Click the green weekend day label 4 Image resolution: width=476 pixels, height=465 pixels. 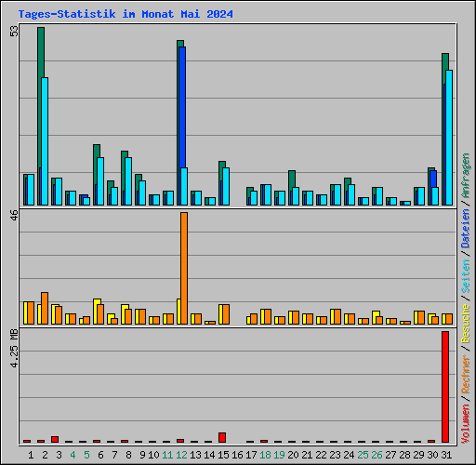pos(73,455)
